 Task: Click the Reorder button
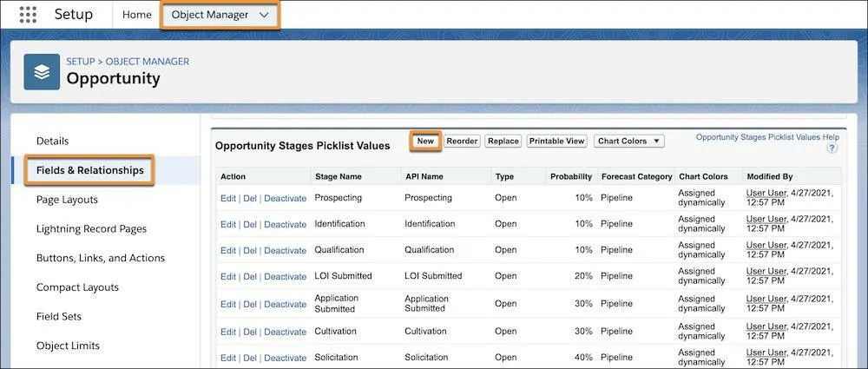coord(462,142)
